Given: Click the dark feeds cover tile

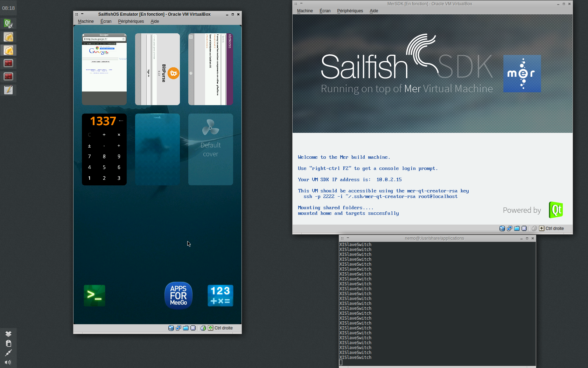Looking at the screenshot, I should 157,149.
